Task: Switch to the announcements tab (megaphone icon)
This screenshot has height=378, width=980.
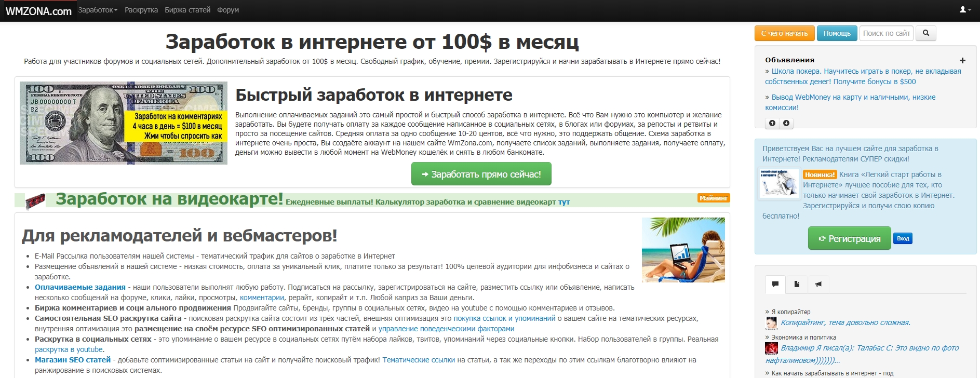Action: point(819,284)
